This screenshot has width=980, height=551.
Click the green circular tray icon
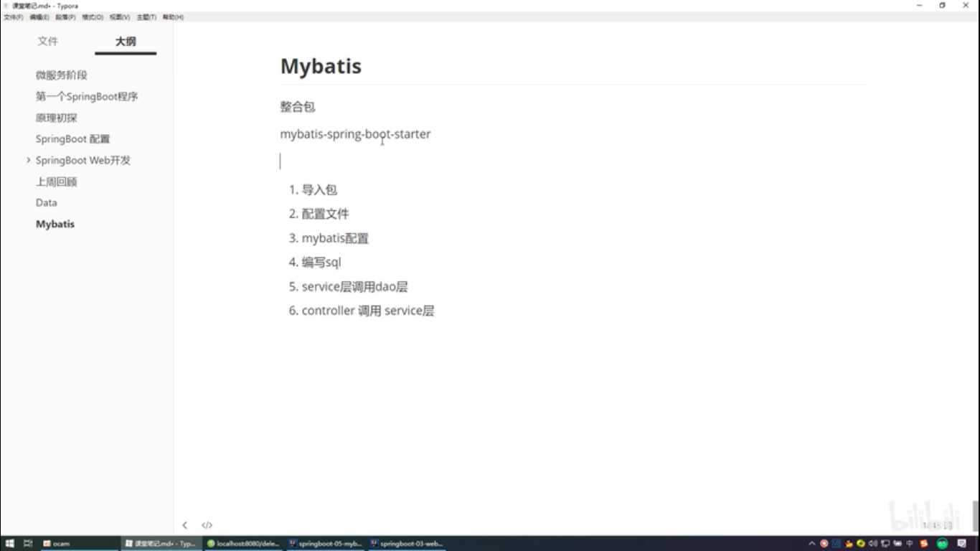point(942,544)
